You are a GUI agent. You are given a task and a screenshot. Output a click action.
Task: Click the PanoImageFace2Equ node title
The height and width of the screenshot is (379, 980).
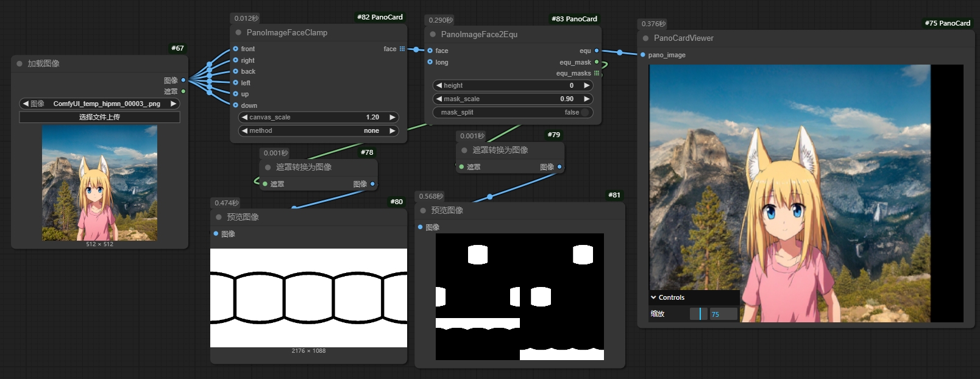479,34
